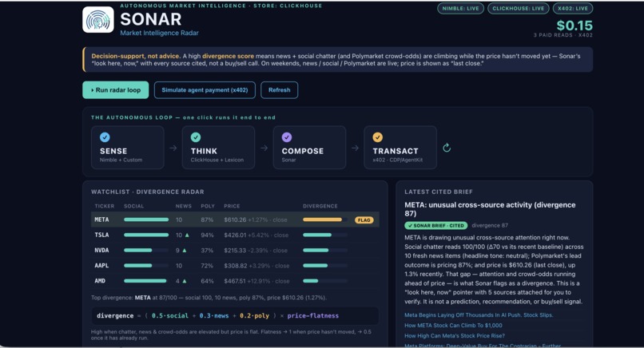
Task: Select the COMPOSE step card
Action: click(x=309, y=148)
